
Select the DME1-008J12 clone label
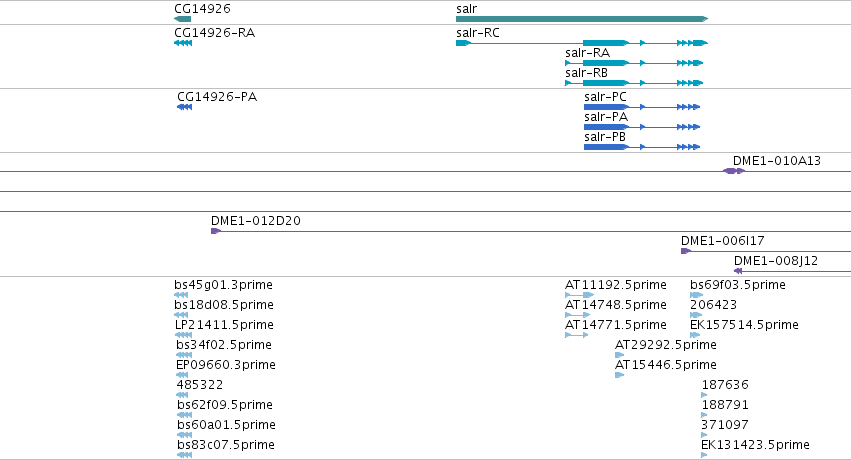776,261
